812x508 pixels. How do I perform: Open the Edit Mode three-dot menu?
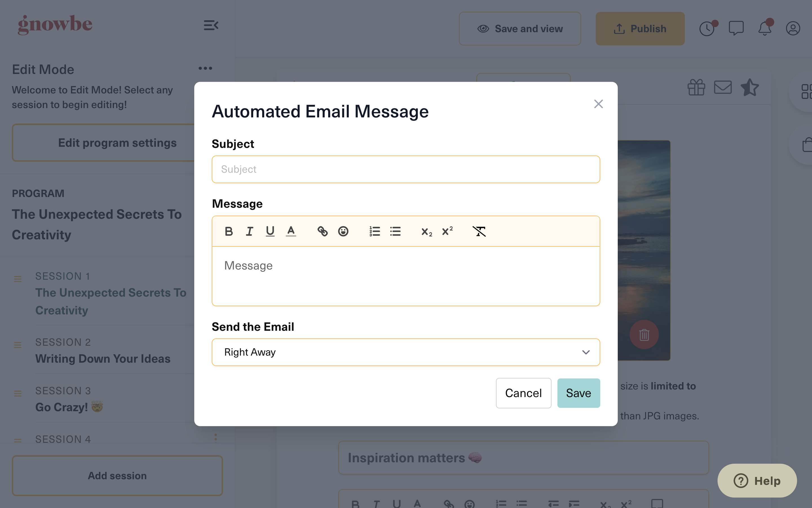pos(205,68)
